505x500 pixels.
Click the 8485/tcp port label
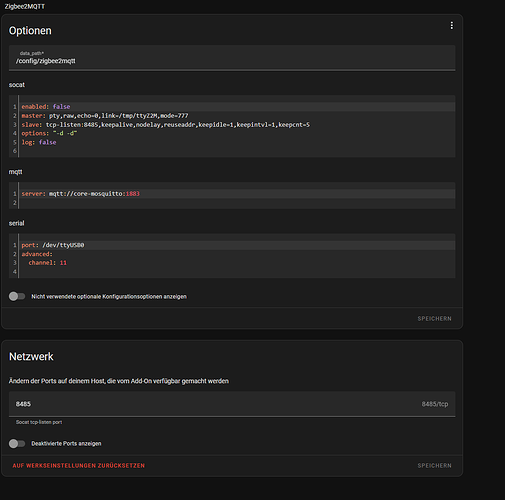435,404
